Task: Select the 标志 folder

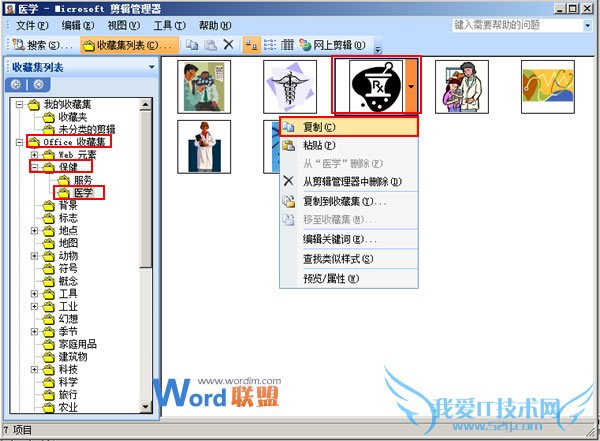Action: coord(60,218)
